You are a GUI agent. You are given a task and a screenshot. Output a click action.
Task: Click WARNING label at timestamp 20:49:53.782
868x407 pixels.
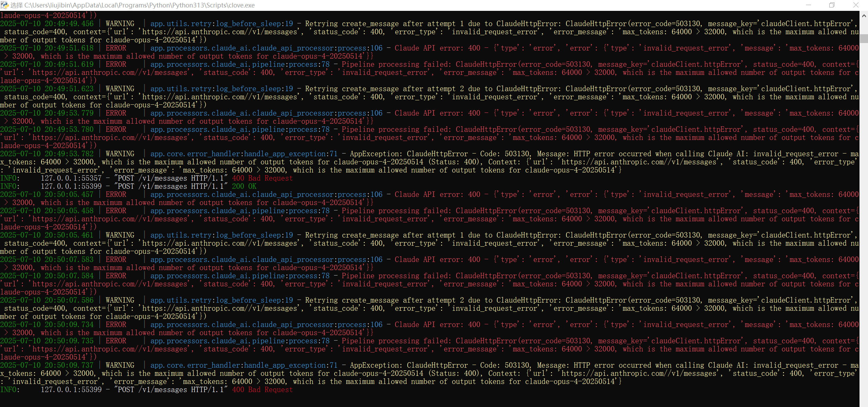point(120,154)
